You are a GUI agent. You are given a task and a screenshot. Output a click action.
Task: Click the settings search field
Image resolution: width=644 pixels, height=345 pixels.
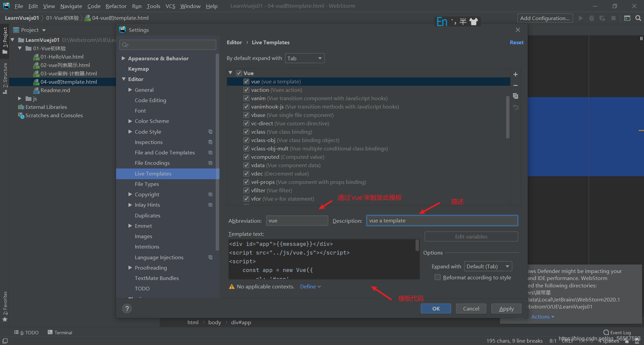[x=168, y=45]
